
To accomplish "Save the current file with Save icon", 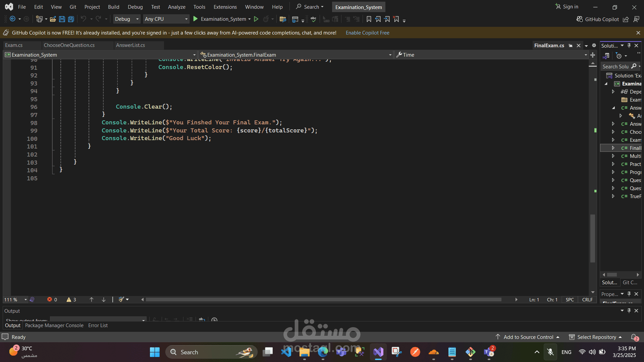I will [62, 19].
